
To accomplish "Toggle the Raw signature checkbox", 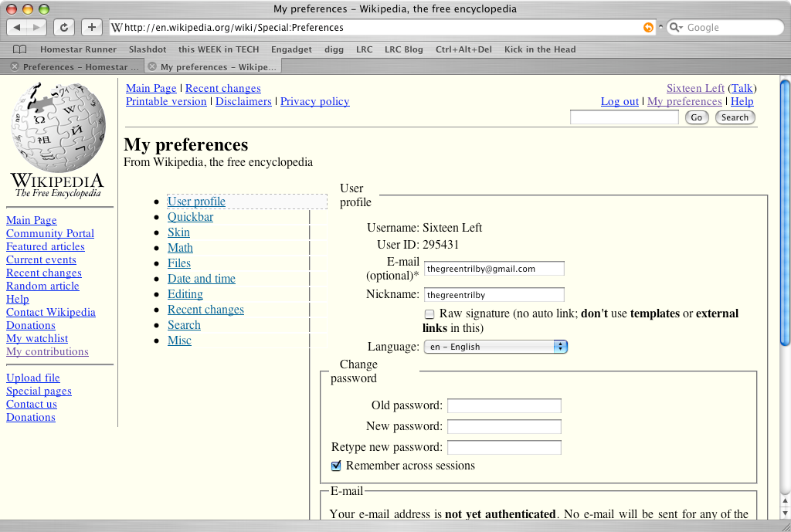I will coord(429,314).
